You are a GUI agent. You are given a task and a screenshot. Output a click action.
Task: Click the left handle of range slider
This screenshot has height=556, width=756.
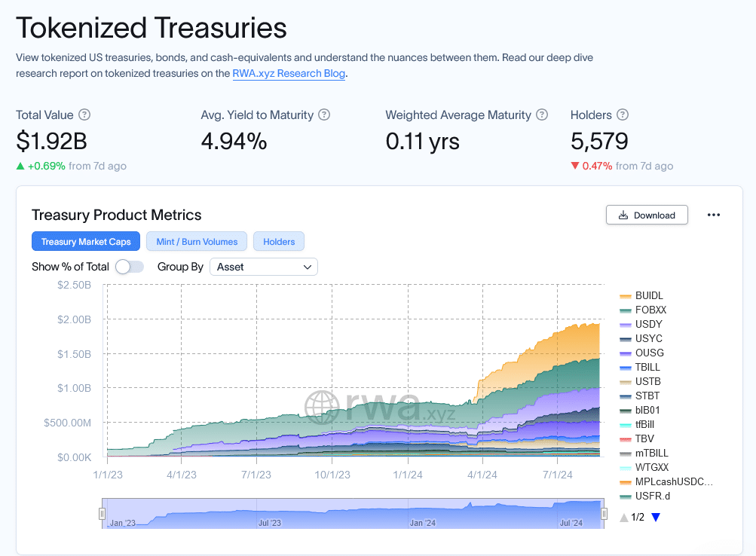pos(102,514)
